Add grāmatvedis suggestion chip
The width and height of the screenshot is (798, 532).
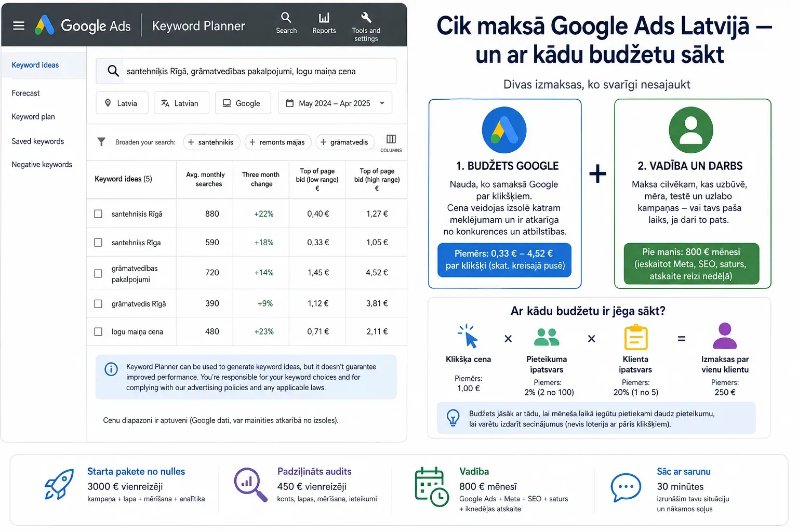344,142
